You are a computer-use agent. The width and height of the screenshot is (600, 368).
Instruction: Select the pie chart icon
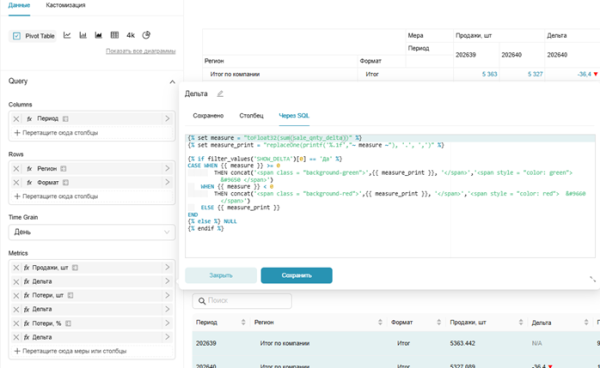point(146,35)
